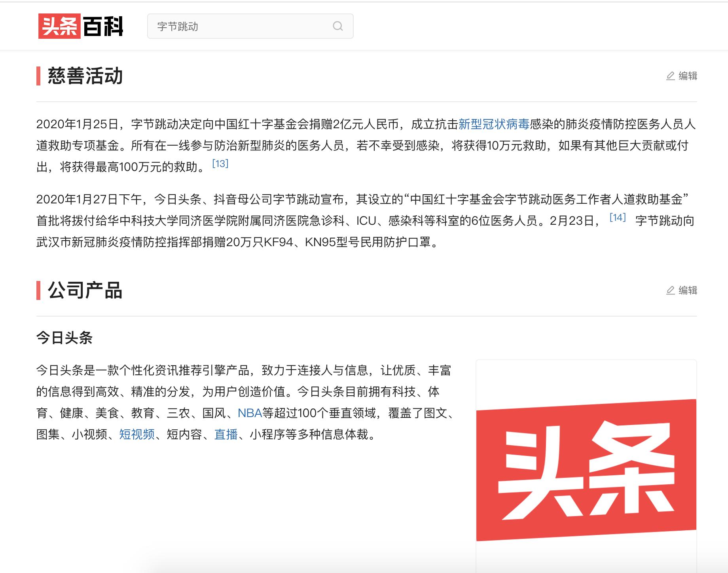Open the 直播 entry link
The image size is (728, 573).
(227, 435)
